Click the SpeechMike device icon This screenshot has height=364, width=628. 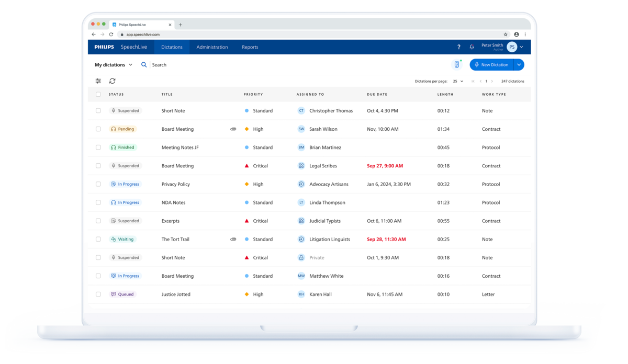pyautogui.click(x=457, y=65)
